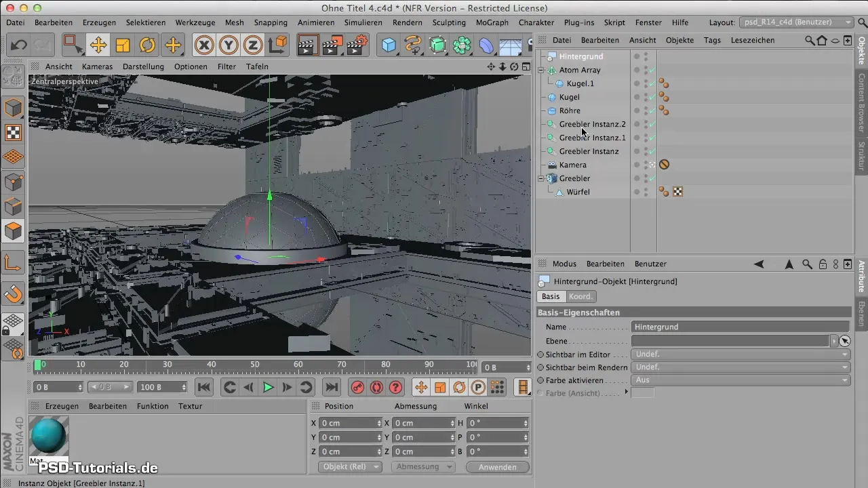Screen dimensions: 868x488
Task: Open Material Manager Erzeugen menu
Action: pos(62,406)
